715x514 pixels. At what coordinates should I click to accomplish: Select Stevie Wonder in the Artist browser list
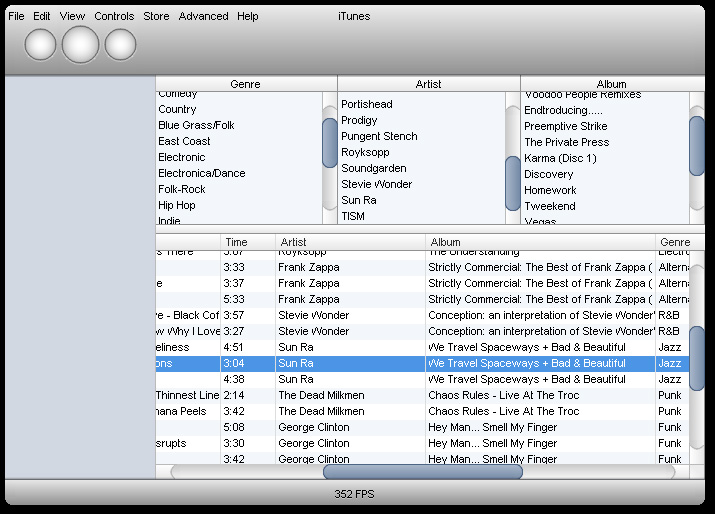[422, 184]
